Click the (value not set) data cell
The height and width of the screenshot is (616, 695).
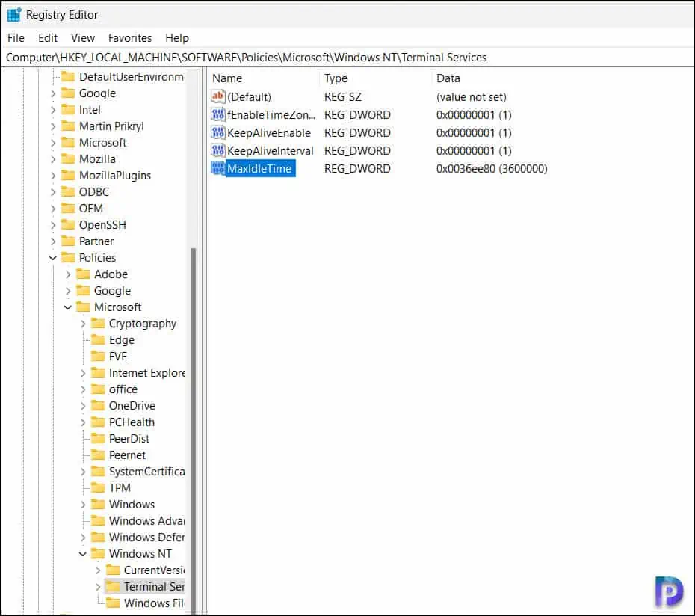click(x=471, y=96)
